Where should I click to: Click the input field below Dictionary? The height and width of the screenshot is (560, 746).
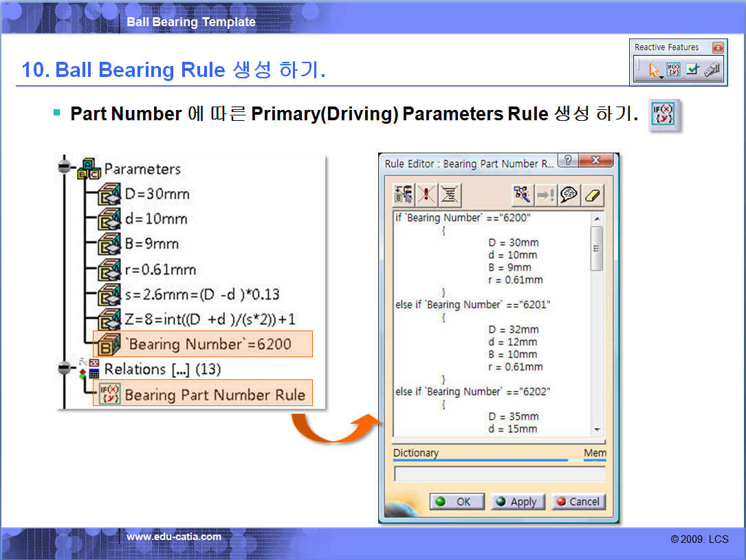[498, 474]
